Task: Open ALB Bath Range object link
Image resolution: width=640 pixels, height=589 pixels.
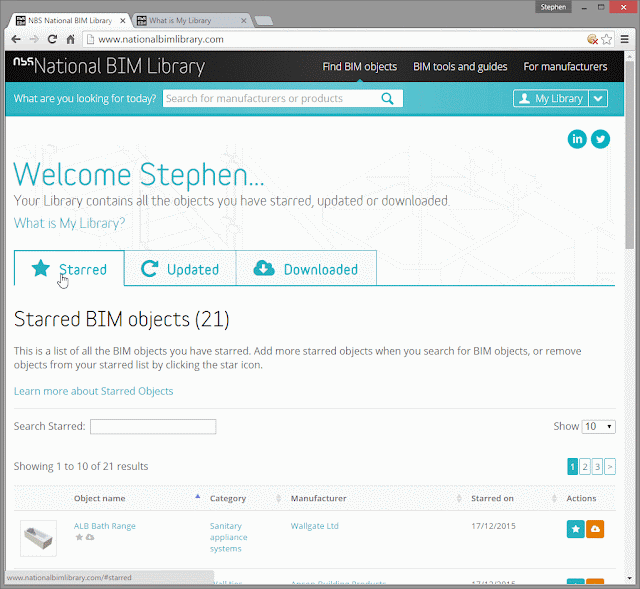Action: pyautogui.click(x=104, y=526)
